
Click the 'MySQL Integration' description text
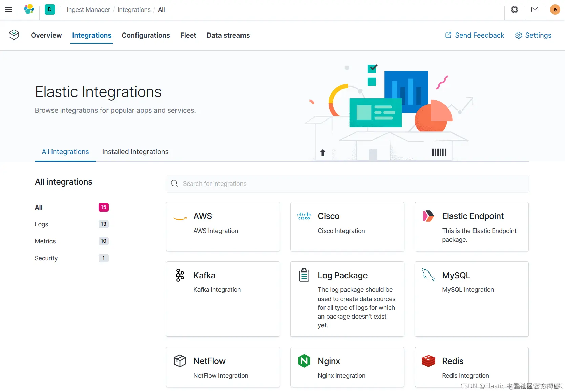point(468,289)
